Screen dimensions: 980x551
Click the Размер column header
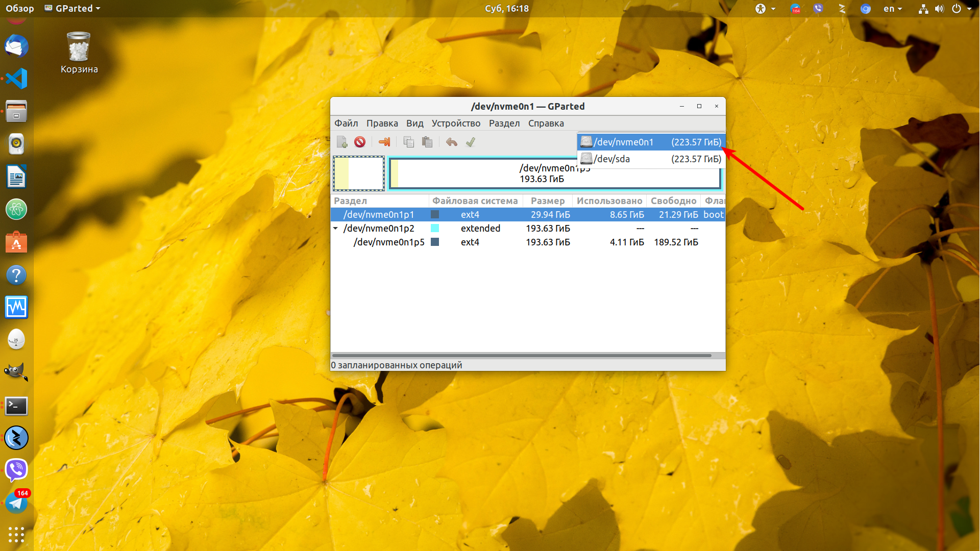click(x=547, y=201)
